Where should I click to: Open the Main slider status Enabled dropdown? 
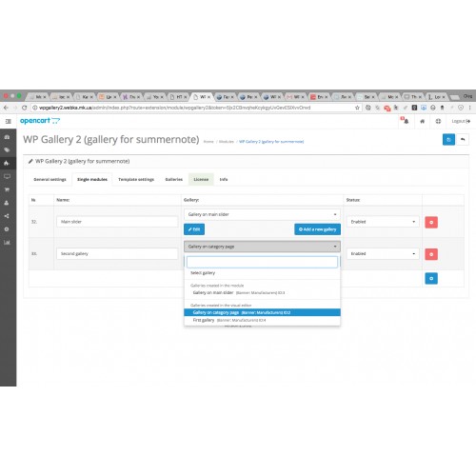tap(383, 222)
